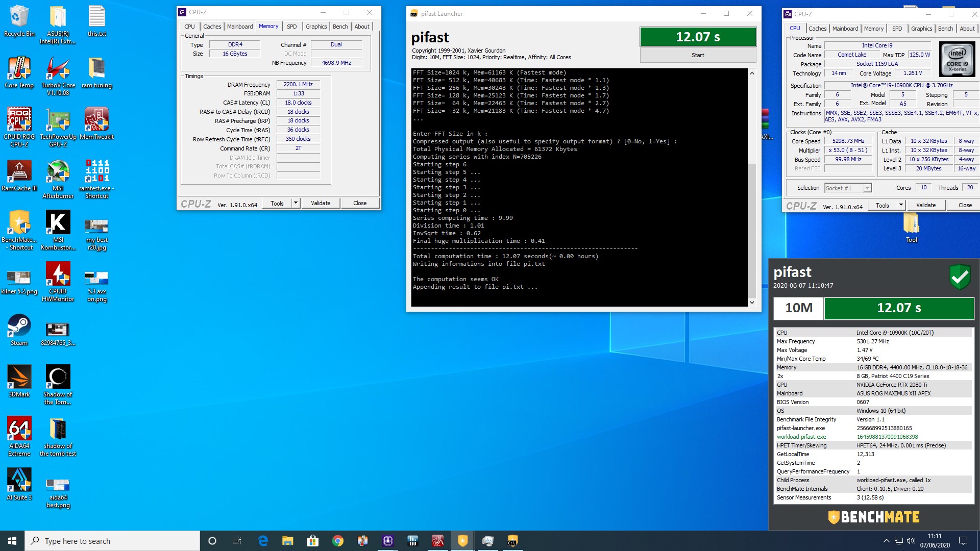980x551 pixels.
Task: Launch TurboV Core V1.10.08 shortcut
Action: click(58, 76)
